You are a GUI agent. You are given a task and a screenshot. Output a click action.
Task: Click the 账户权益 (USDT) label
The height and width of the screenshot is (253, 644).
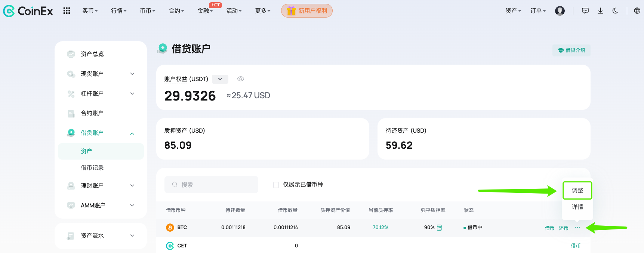click(186, 79)
